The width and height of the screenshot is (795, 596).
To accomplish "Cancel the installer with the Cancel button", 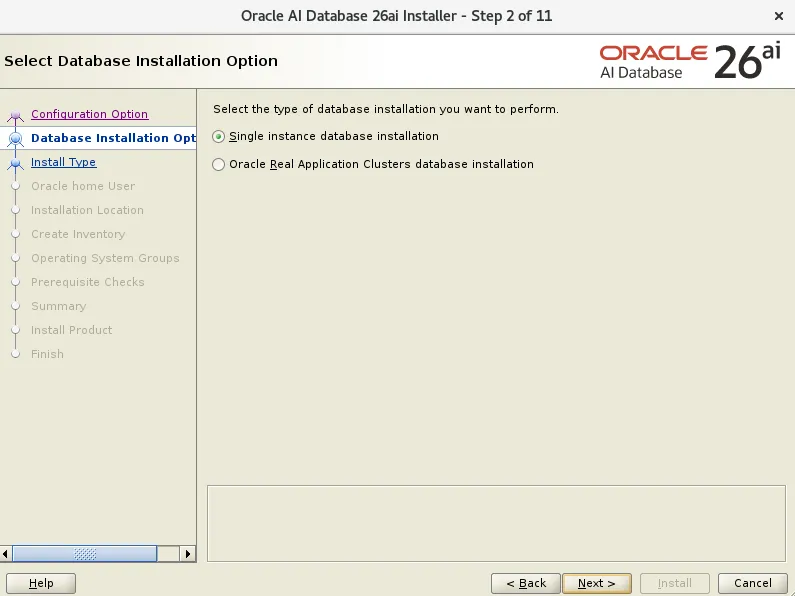I will 753,583.
